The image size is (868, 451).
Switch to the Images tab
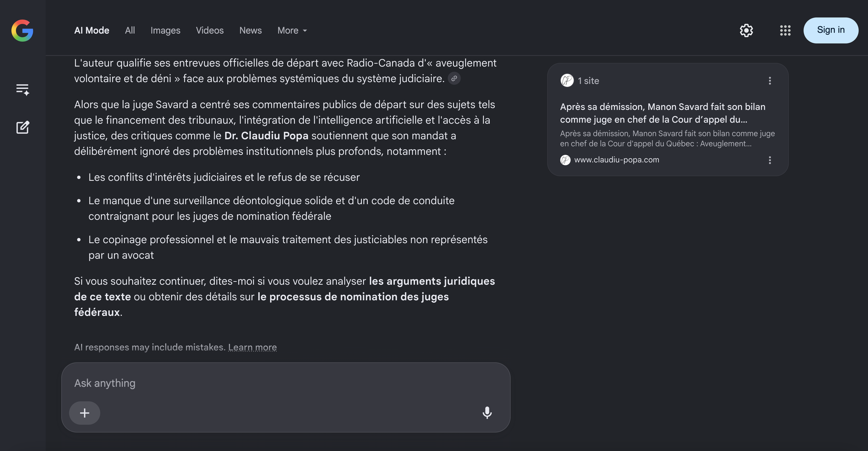point(165,31)
